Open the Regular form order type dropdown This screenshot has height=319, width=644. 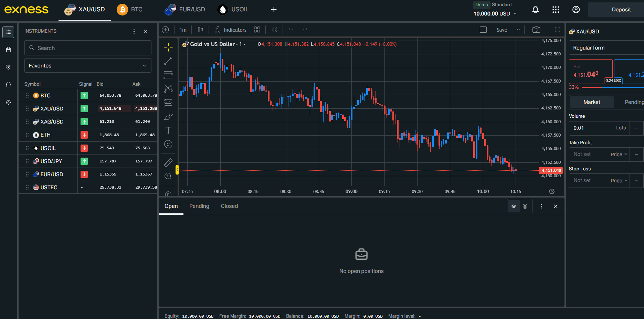[x=606, y=48]
